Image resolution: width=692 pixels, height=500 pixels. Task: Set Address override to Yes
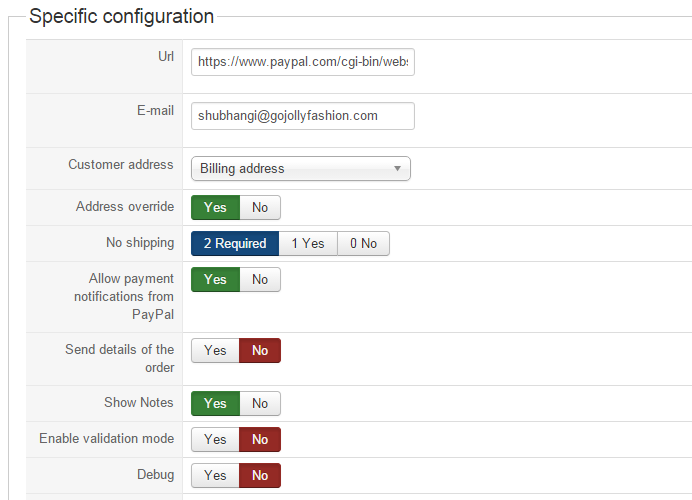tap(215, 208)
